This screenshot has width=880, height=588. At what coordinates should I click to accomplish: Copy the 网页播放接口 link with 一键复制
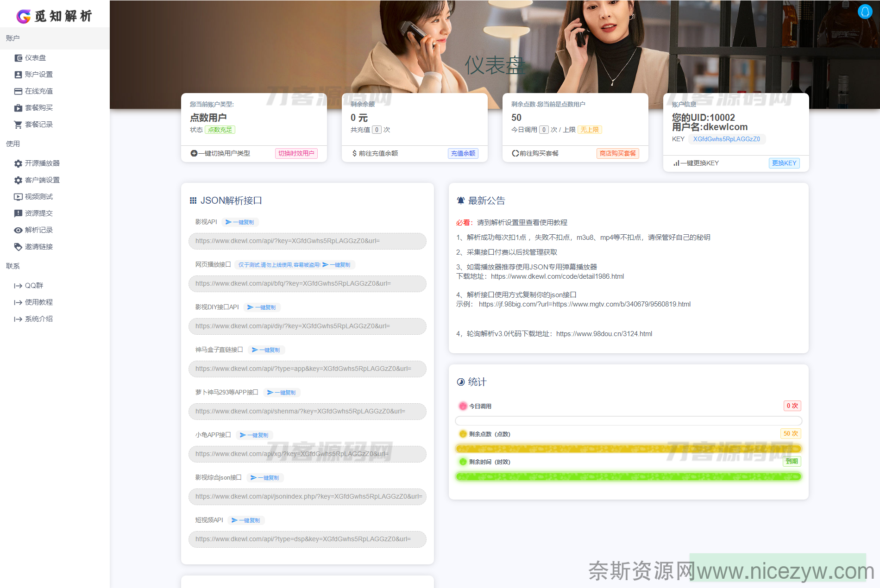tap(337, 265)
